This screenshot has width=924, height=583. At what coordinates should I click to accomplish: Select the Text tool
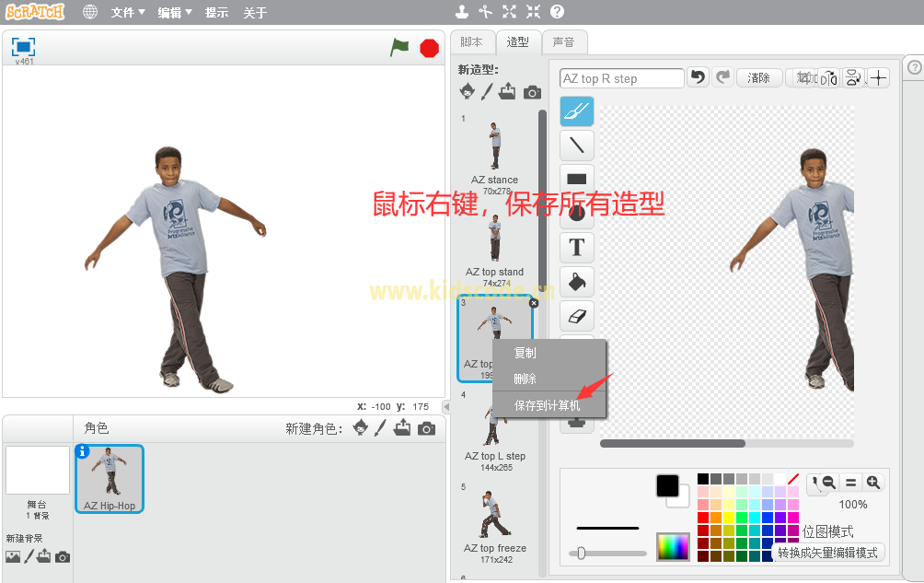[x=575, y=247]
